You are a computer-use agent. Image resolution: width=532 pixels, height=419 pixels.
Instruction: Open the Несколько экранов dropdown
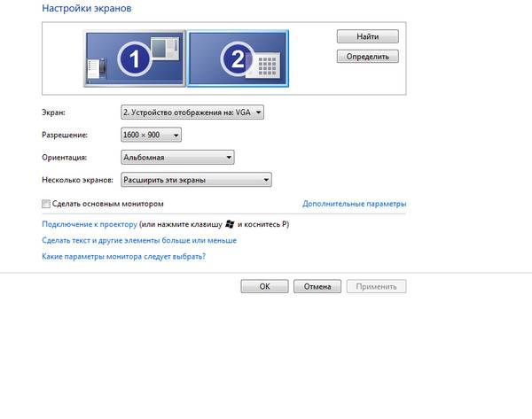tap(196, 180)
